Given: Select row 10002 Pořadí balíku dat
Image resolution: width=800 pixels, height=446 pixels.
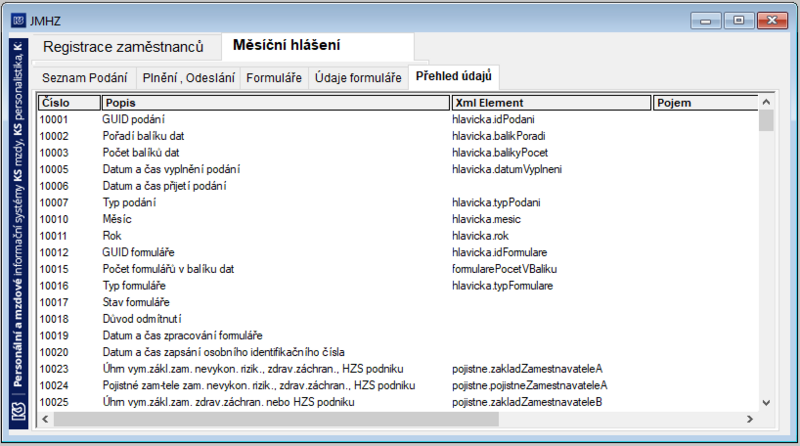Looking at the screenshot, I should pyautogui.click(x=398, y=136).
